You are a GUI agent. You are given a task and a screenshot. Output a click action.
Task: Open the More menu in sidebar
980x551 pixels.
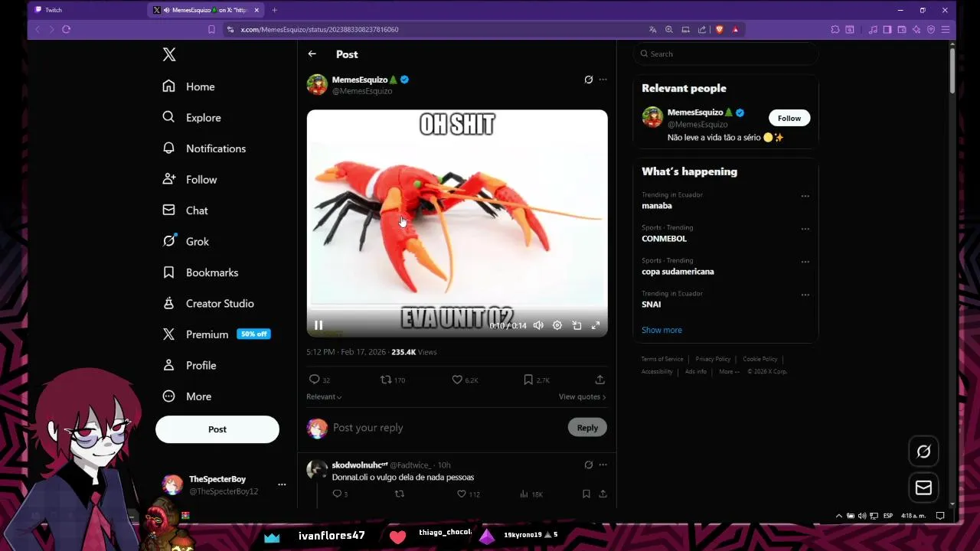[187, 396]
